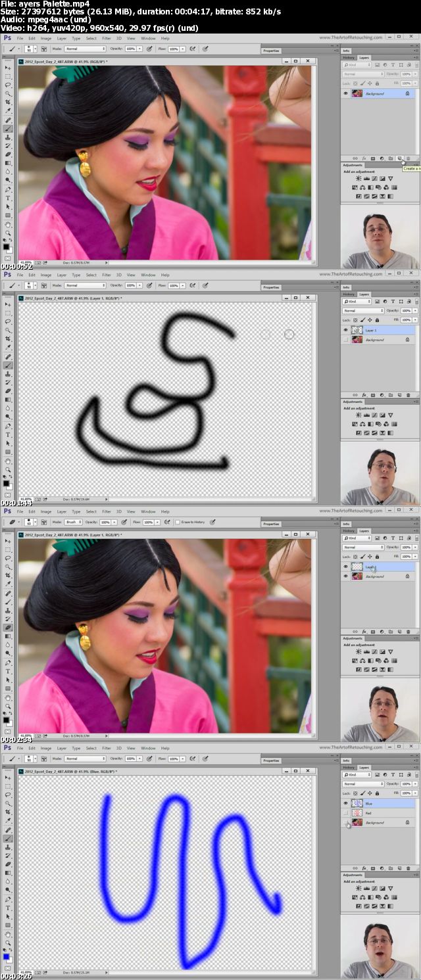Hide Layer 1 in the 00:01:44 frame

346,330
